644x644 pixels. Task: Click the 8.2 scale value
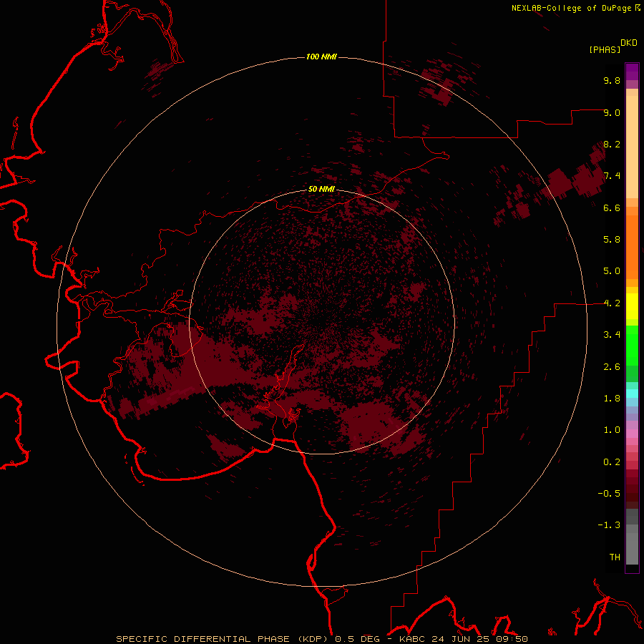[612, 144]
